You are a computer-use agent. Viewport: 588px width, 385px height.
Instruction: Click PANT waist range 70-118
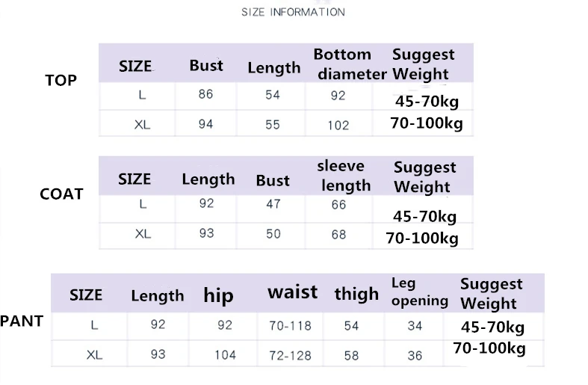tap(290, 326)
